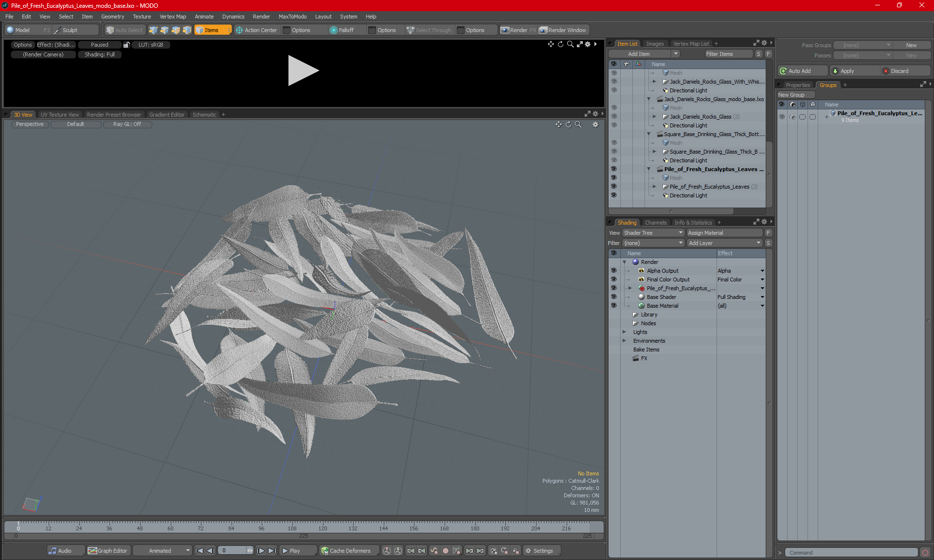Viewport: 934px width, 560px height.
Task: Toggle visibility of Base Shader
Action: pyautogui.click(x=613, y=297)
